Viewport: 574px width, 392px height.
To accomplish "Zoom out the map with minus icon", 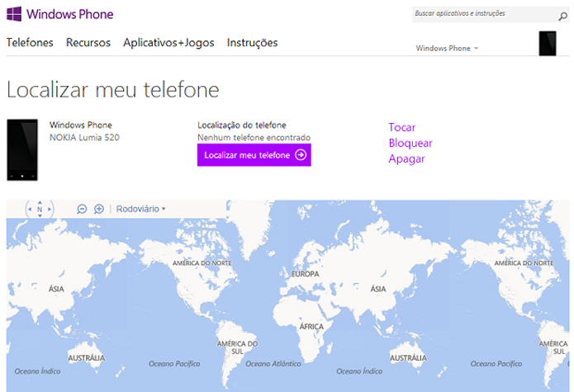I will [82, 209].
